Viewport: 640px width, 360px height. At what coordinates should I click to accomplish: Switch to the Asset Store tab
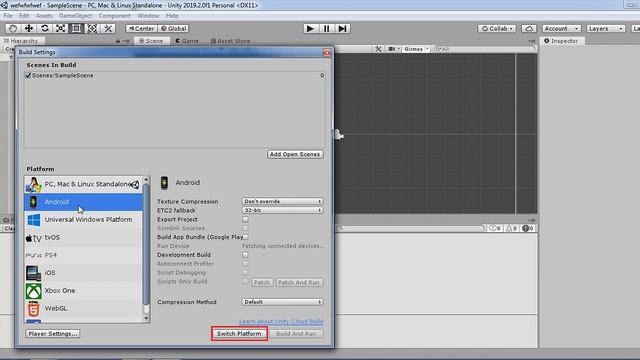[x=230, y=41]
